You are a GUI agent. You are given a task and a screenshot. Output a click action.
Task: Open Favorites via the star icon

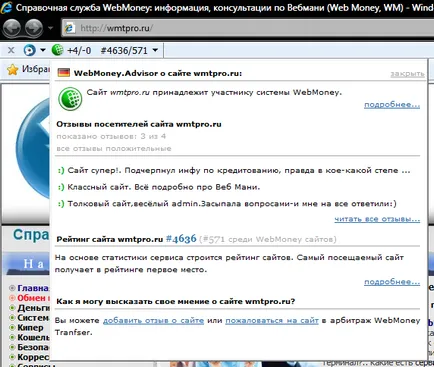(x=13, y=69)
